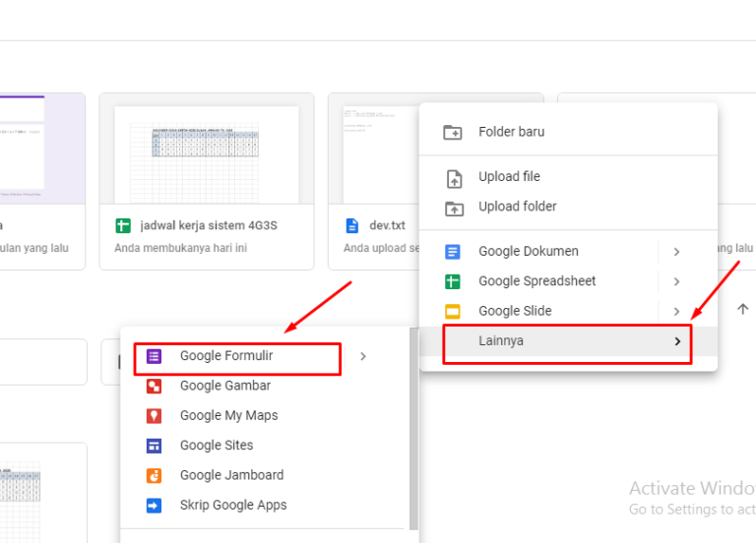This screenshot has width=756, height=543.
Task: Open the dev.txt file thumbnail
Action: [374, 149]
